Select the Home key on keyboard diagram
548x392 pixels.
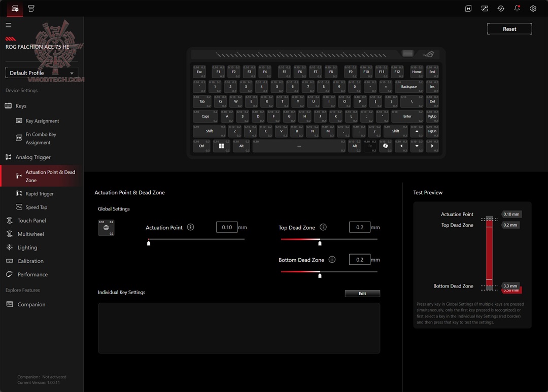pyautogui.click(x=417, y=72)
